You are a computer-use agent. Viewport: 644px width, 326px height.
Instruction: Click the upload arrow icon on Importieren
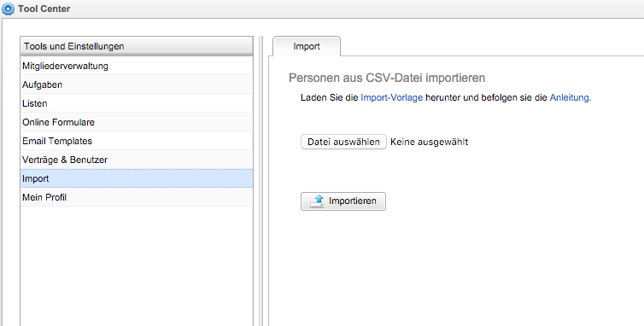317,201
